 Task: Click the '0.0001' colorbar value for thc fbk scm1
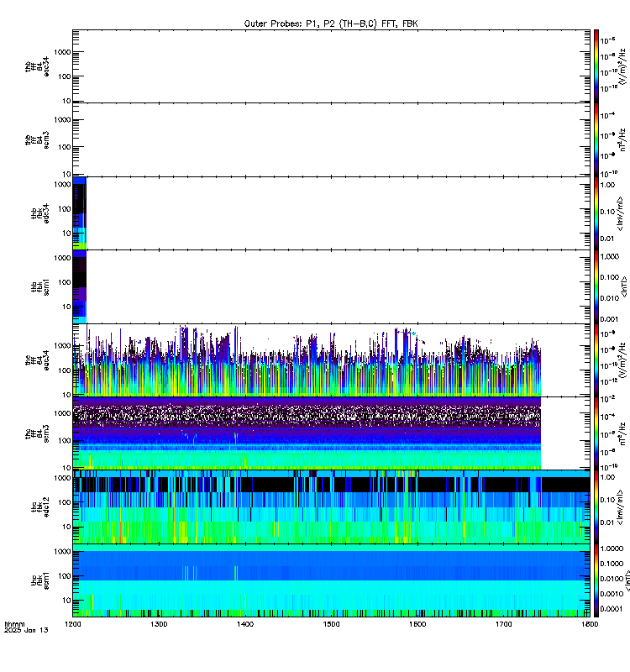point(612,609)
